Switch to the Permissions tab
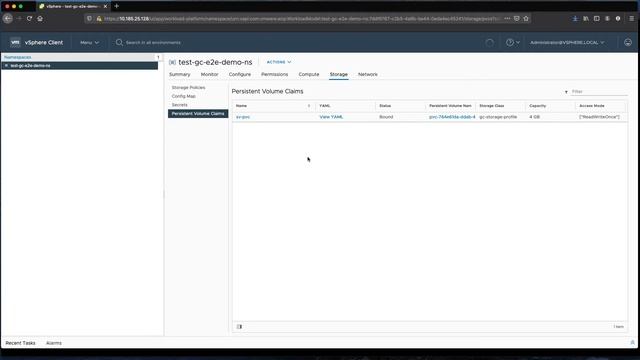Viewport: 640px width, 360px height. [274, 74]
